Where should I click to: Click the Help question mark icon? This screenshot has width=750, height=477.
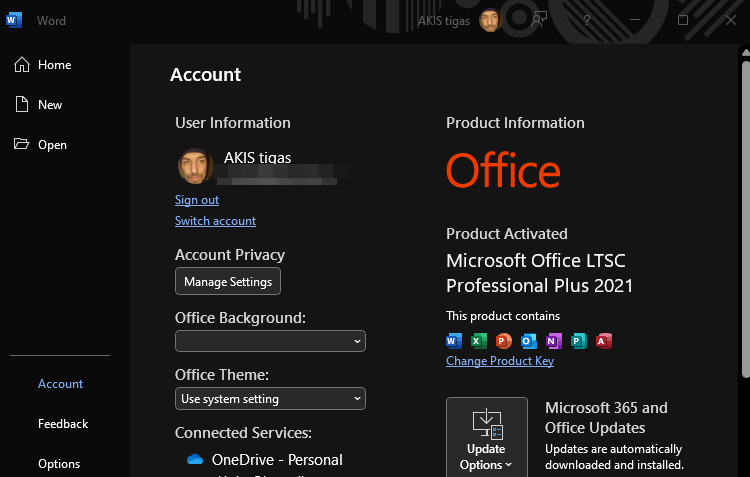pos(586,21)
